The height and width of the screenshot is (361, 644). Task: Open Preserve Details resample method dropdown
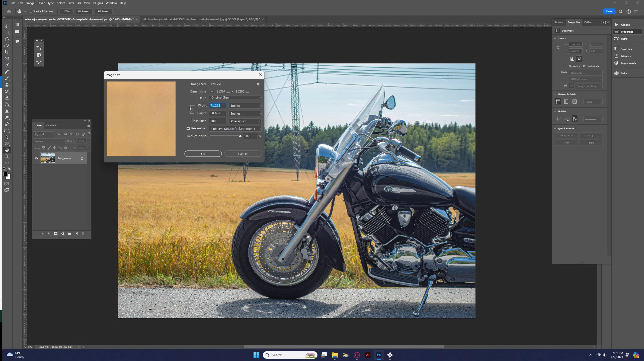(x=235, y=129)
